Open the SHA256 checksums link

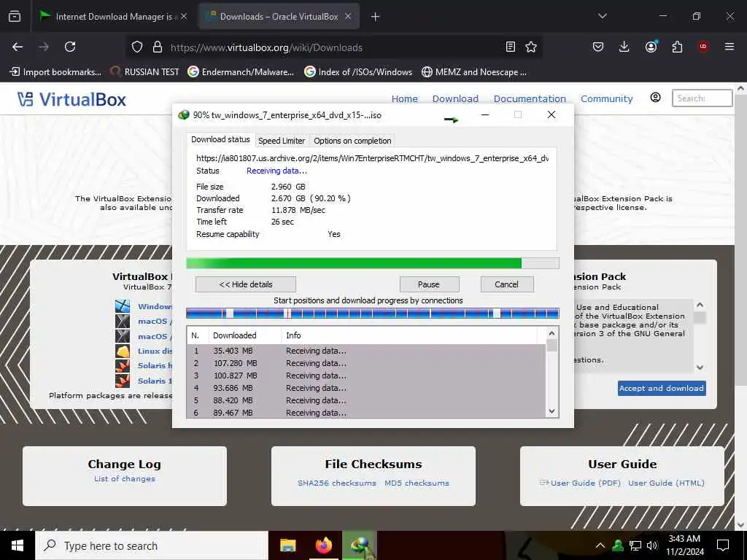point(337,483)
